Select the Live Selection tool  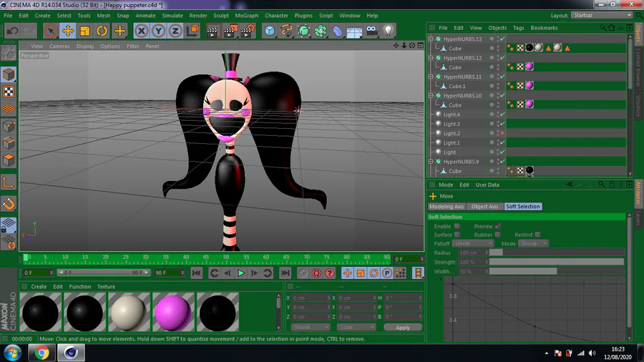[x=51, y=31]
